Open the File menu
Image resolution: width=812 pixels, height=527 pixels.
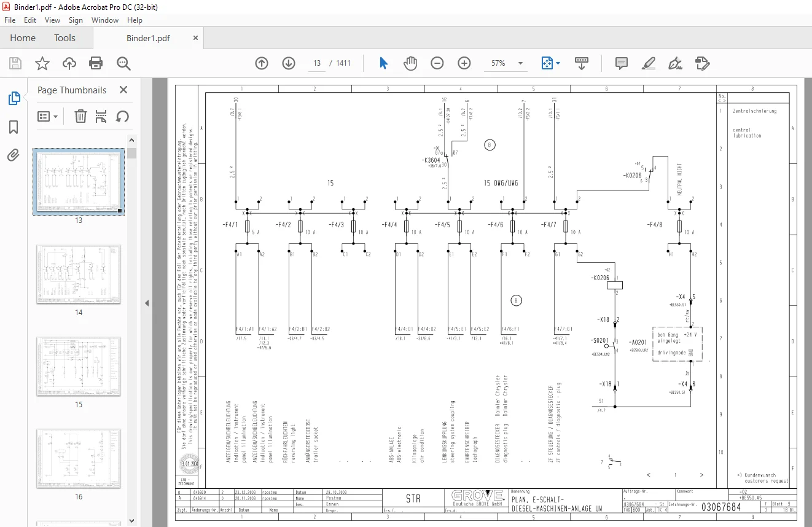(x=10, y=20)
